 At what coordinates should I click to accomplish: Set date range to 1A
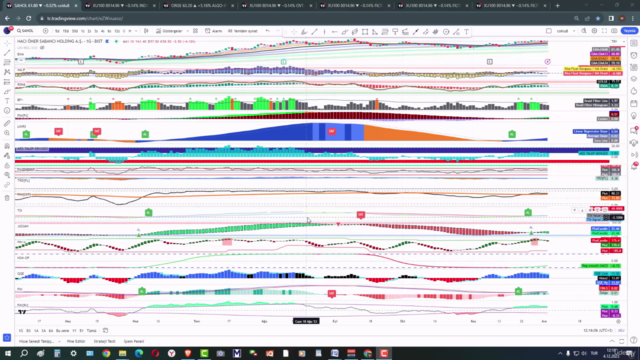pos(36,331)
